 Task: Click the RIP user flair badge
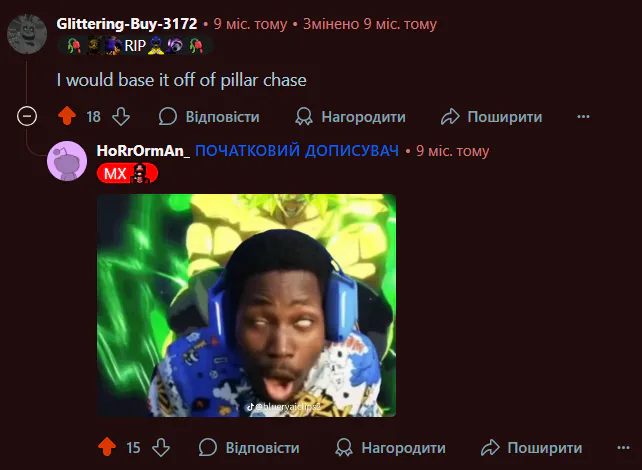135,45
